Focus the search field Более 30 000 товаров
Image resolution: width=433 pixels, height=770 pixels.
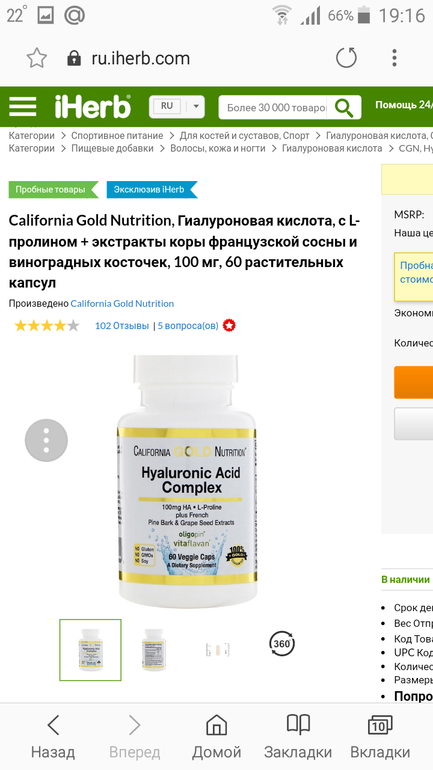point(273,108)
